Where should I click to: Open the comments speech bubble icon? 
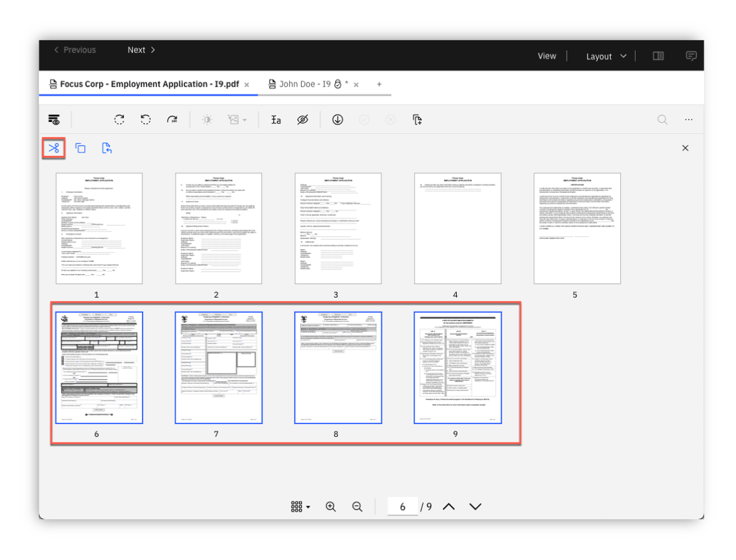(691, 56)
